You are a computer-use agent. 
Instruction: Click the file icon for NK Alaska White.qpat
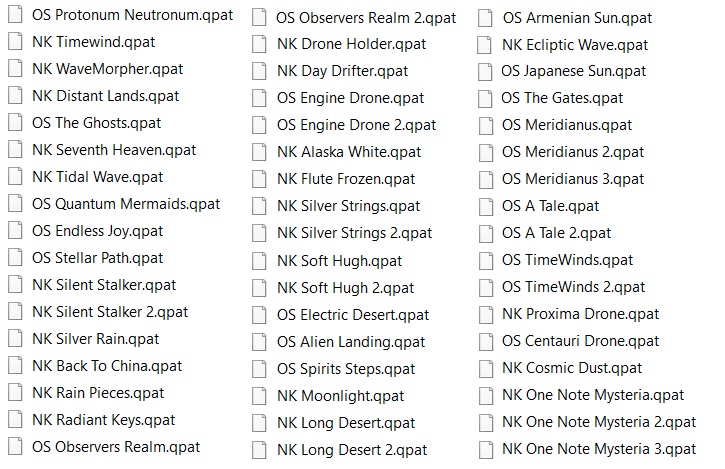[x=259, y=152]
